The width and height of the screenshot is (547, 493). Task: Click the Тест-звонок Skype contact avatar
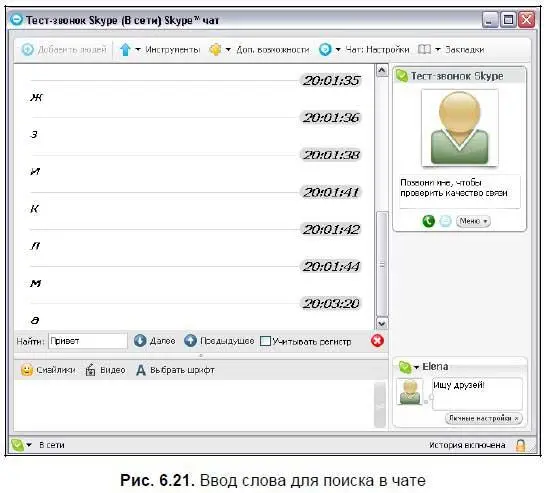tap(460, 128)
